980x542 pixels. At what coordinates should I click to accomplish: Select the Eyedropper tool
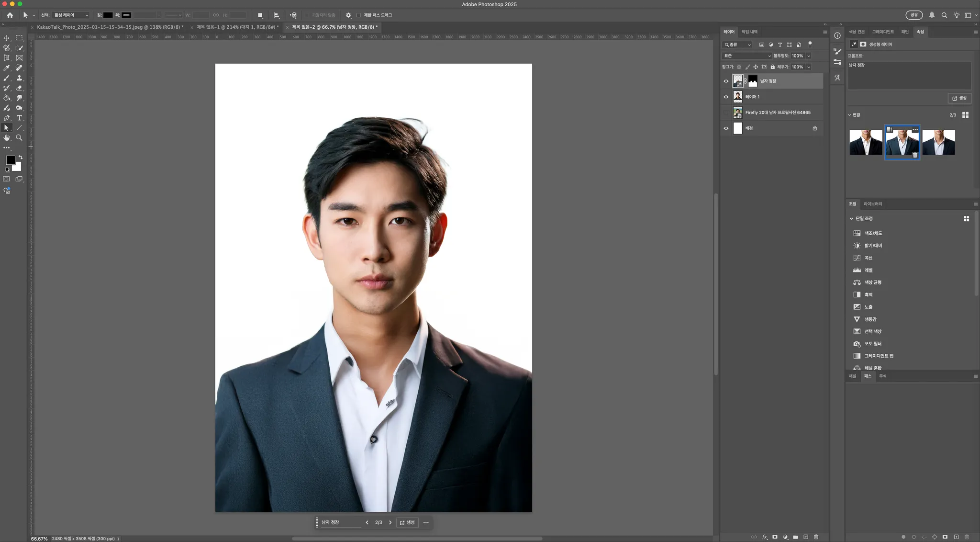point(7,68)
